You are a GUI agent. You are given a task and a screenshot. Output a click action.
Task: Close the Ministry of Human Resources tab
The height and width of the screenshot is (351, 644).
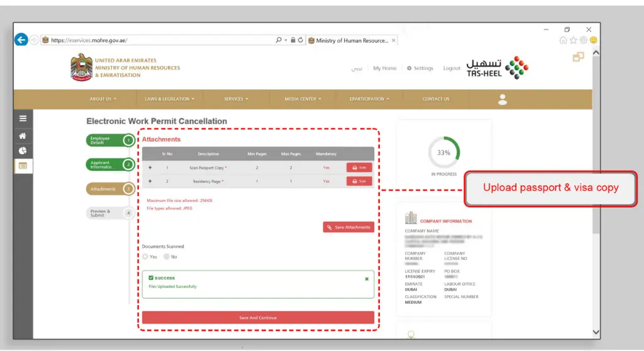point(394,40)
